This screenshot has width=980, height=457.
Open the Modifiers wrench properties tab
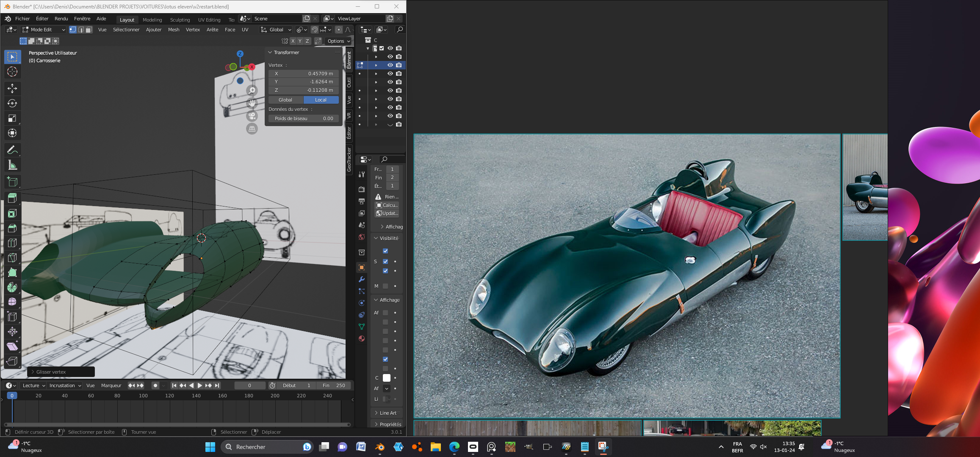[362, 279]
